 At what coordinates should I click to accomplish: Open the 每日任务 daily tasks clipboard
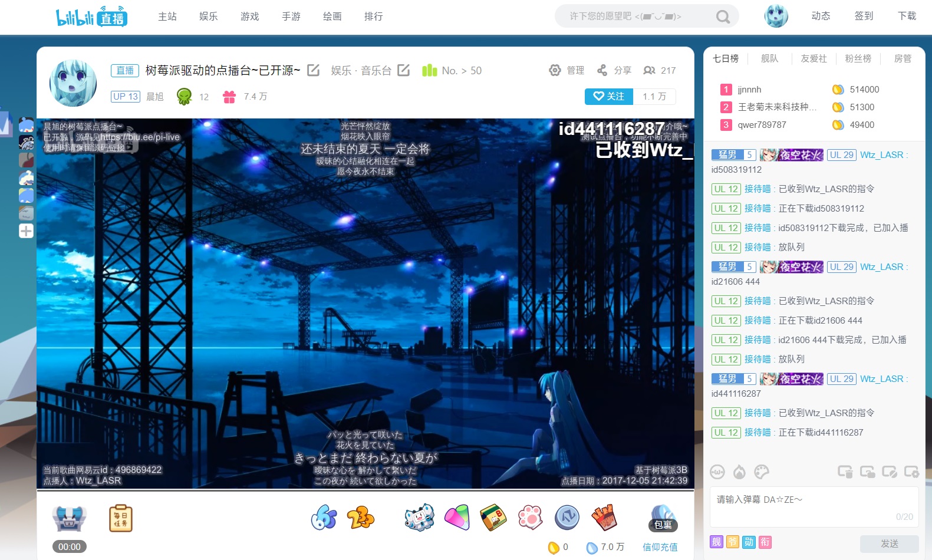tap(121, 519)
